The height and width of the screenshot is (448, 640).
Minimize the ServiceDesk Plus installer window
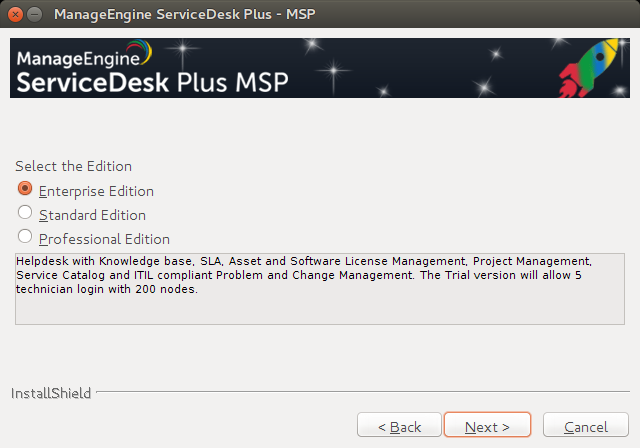pos(35,15)
